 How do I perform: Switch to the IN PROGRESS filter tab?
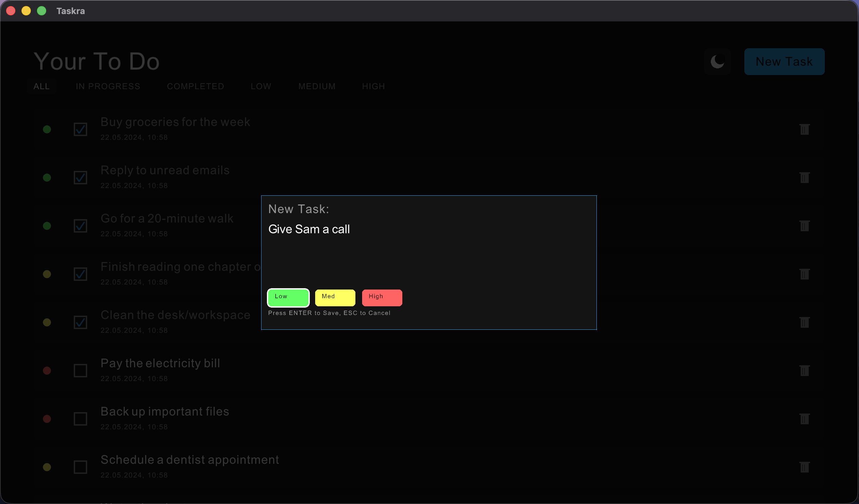pos(108,86)
